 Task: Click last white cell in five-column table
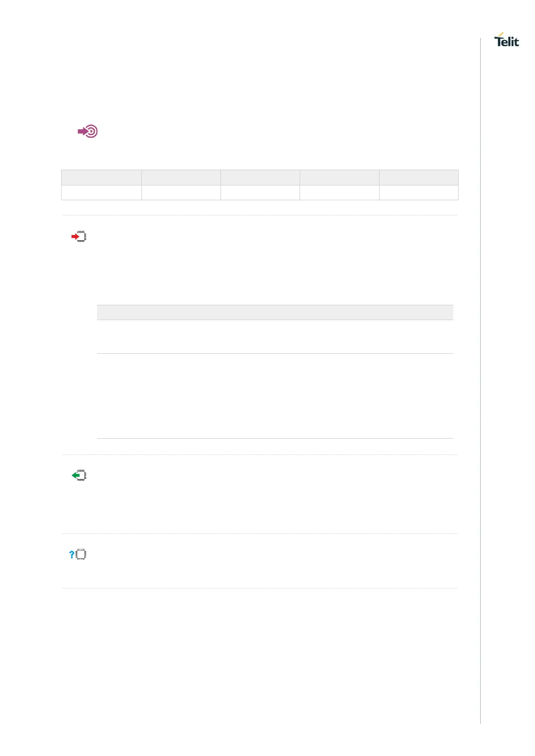(419, 193)
